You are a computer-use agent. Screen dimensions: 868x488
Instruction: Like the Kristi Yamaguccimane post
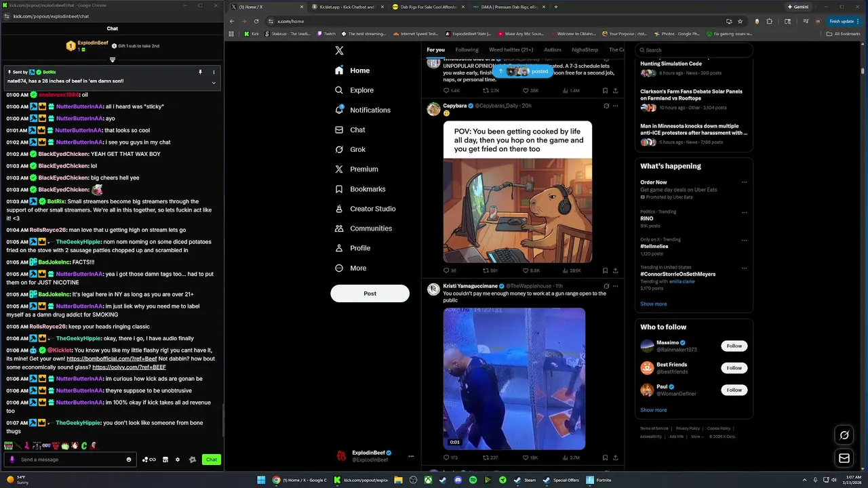(530, 457)
